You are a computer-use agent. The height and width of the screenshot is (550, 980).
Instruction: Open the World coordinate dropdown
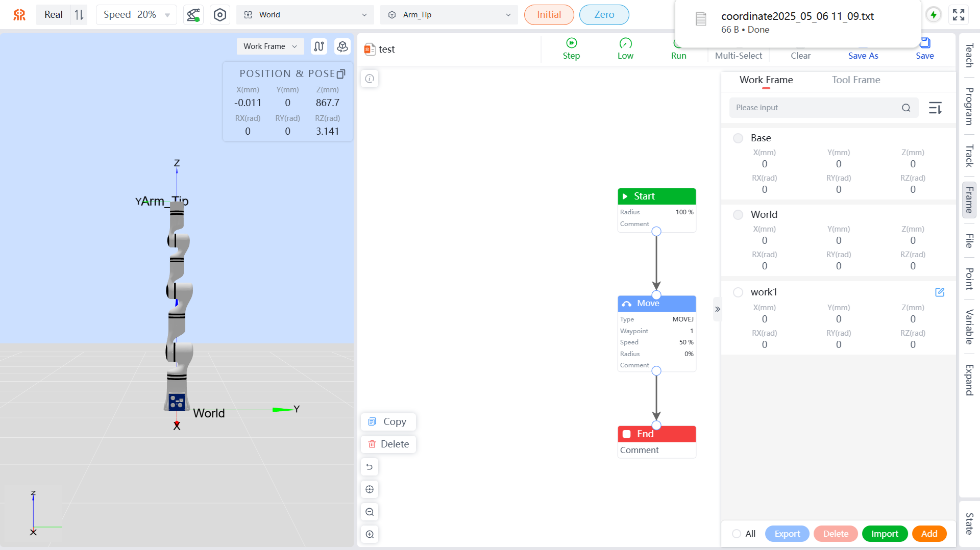tap(305, 15)
